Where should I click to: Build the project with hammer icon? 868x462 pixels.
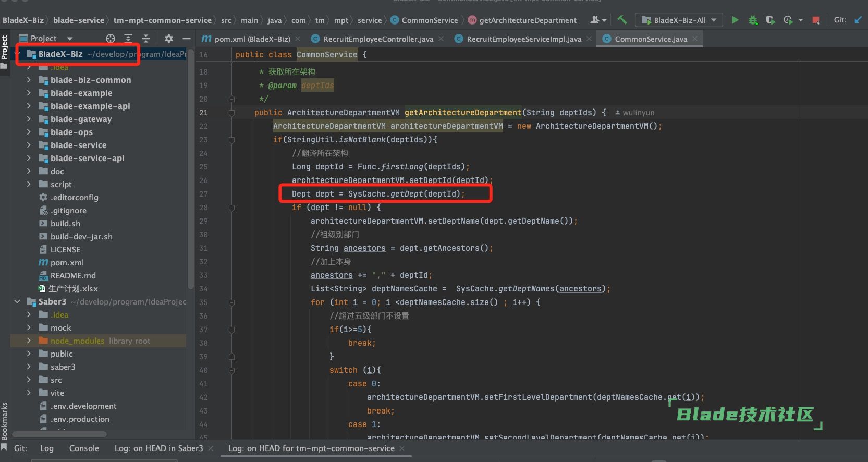tap(622, 20)
